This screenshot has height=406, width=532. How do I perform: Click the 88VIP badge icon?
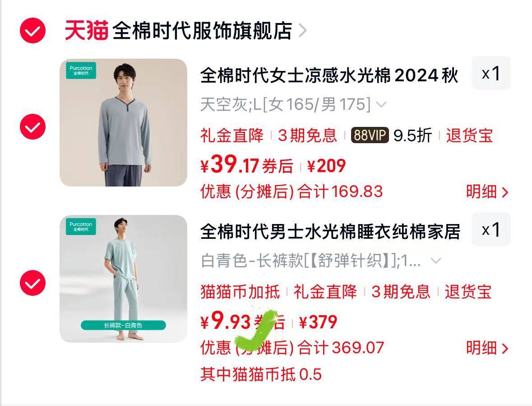[x=370, y=135]
